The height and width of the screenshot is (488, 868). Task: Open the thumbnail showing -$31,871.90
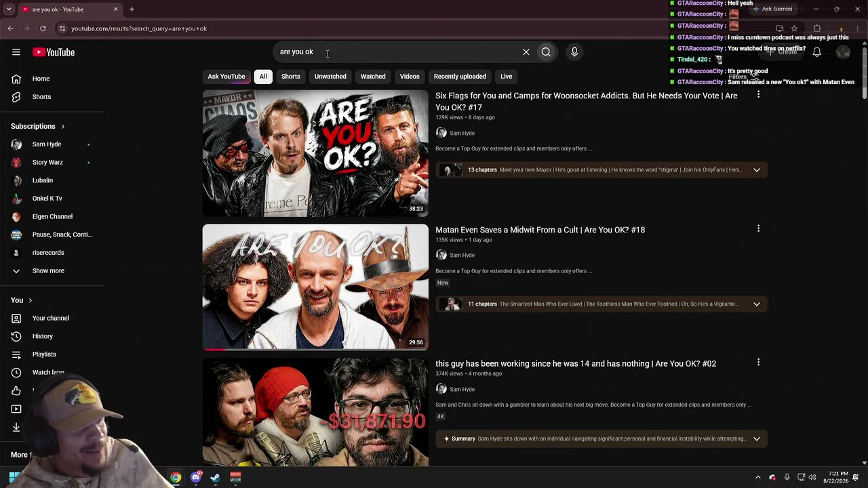tap(315, 412)
